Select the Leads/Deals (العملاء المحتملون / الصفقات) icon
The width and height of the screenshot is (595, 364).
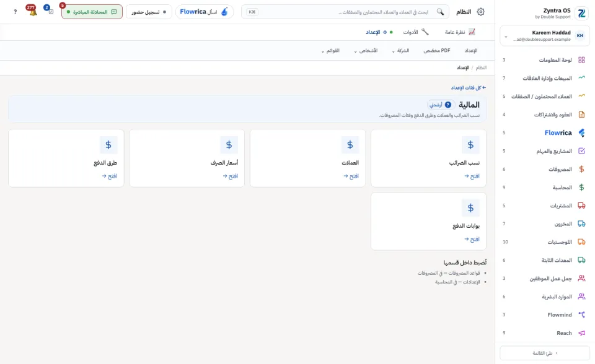(x=581, y=96)
